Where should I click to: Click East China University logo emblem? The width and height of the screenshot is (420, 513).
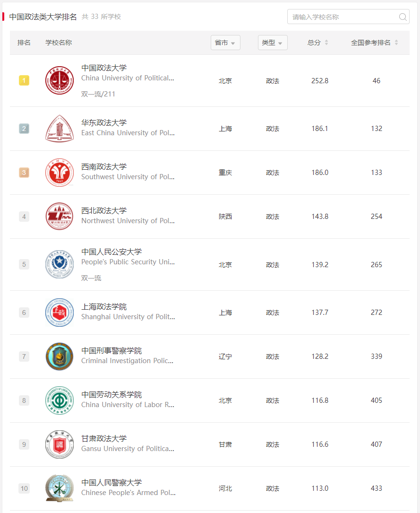[x=60, y=129]
